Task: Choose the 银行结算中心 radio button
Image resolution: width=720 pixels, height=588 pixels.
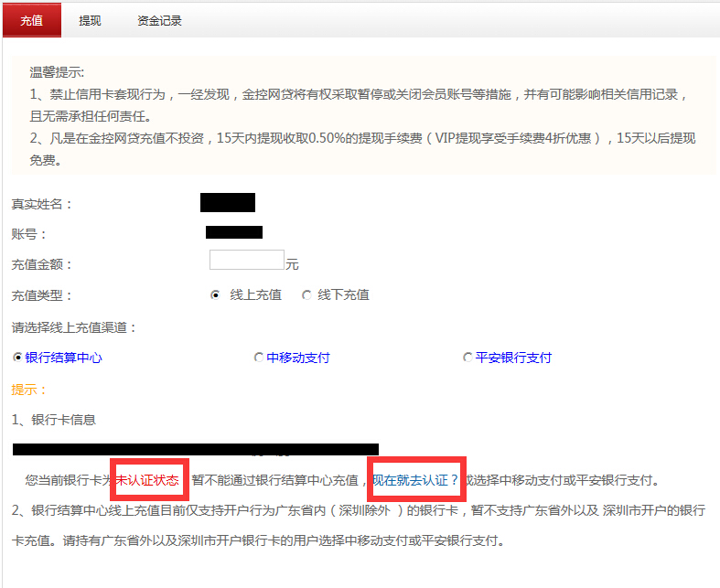Action: coord(17,358)
